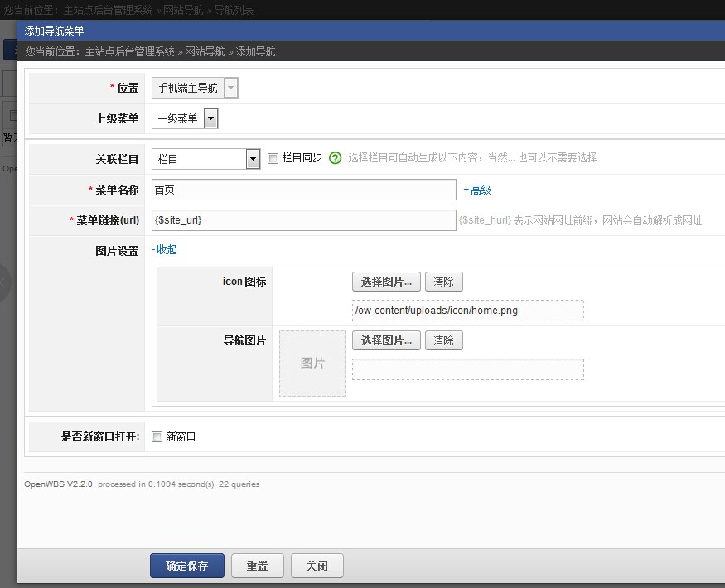Expand advanced options via +高级 link
Image resolution: width=725 pixels, height=588 pixels.
(478, 190)
